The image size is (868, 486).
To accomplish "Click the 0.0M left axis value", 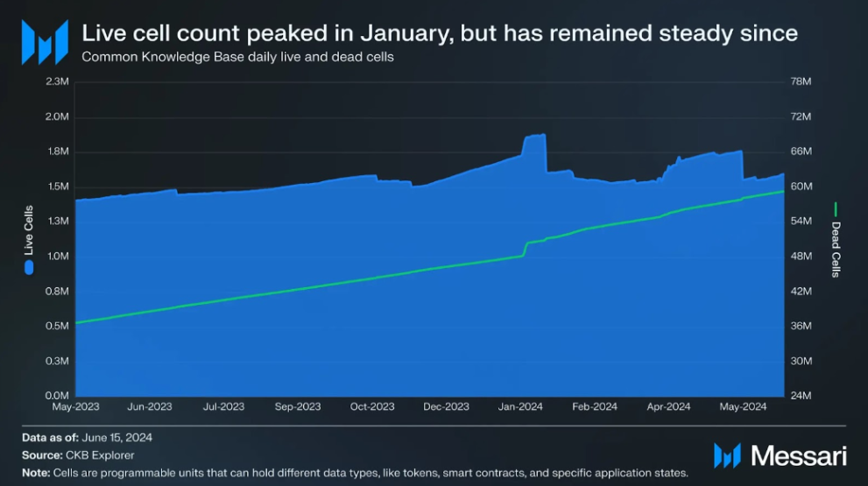I will click(57, 396).
